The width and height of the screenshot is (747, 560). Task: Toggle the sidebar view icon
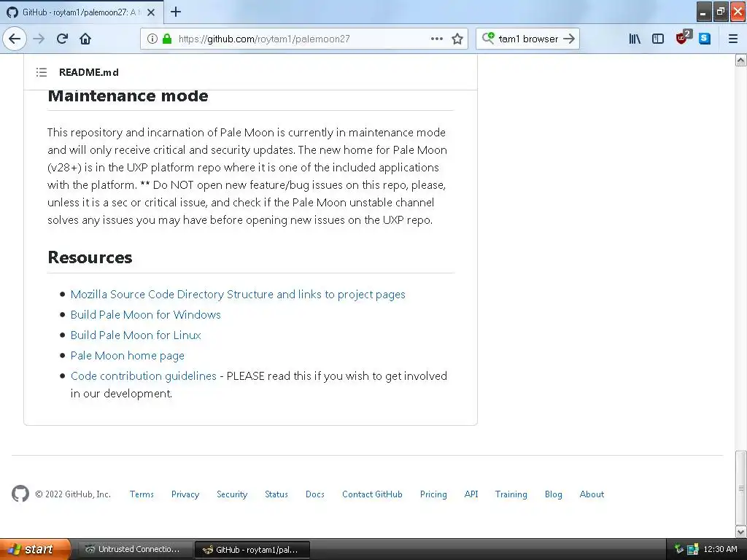point(658,39)
